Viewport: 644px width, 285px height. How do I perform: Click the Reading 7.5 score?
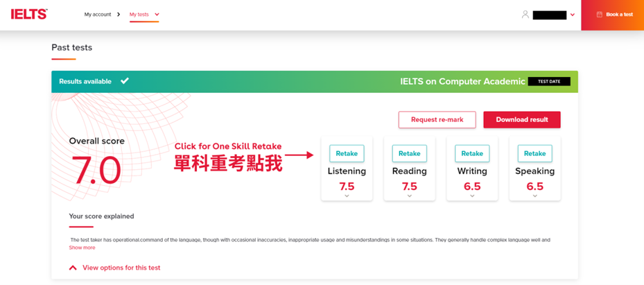coord(410,186)
